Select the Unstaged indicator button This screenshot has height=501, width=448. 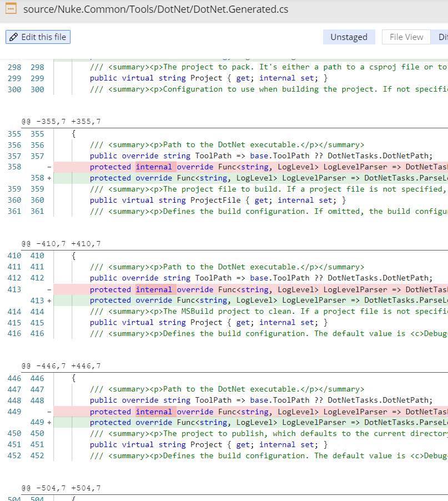349,37
